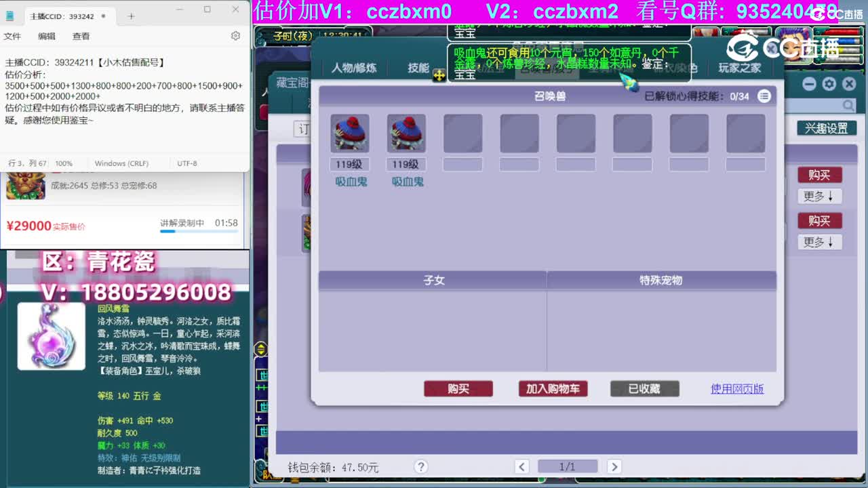Viewport: 868px width, 488px height.
Task: Add a new tab in Notepad
Action: (132, 16)
